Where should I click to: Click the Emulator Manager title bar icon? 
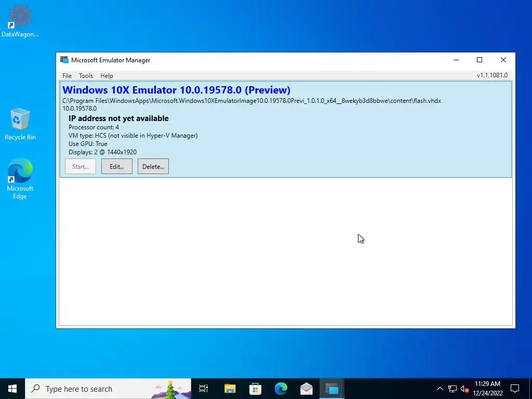pyautogui.click(x=64, y=60)
